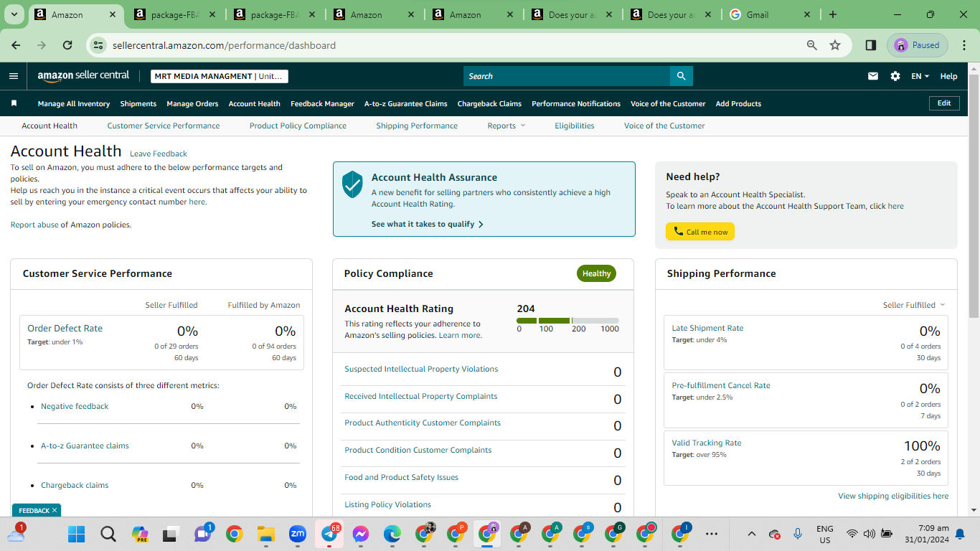Click Suspected Intellectual Property Violations link
980x551 pixels.
click(421, 369)
